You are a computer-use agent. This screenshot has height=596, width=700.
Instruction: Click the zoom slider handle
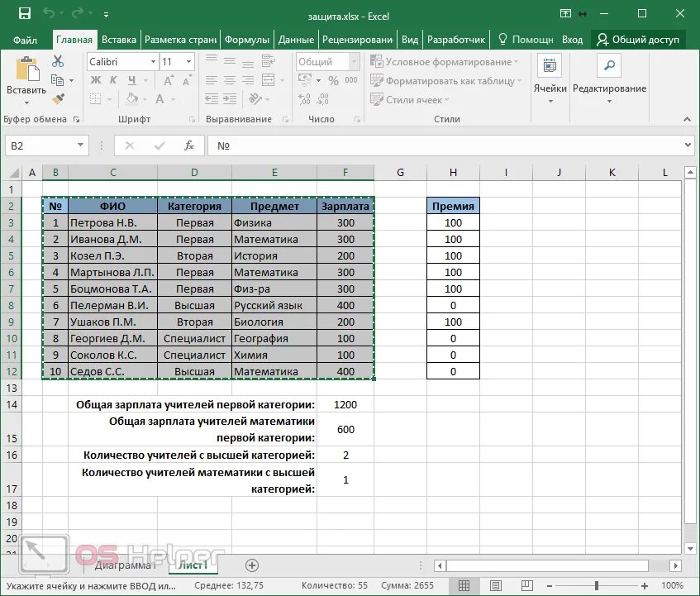(x=597, y=585)
